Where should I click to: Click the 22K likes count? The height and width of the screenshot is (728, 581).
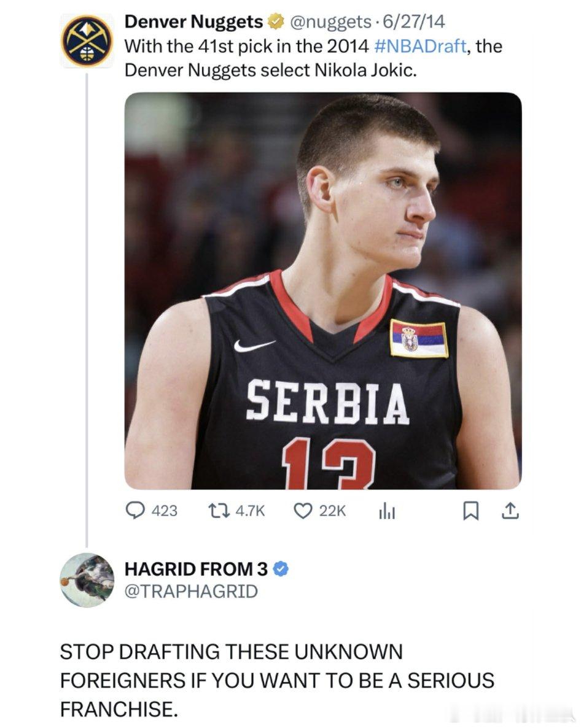coord(333,511)
